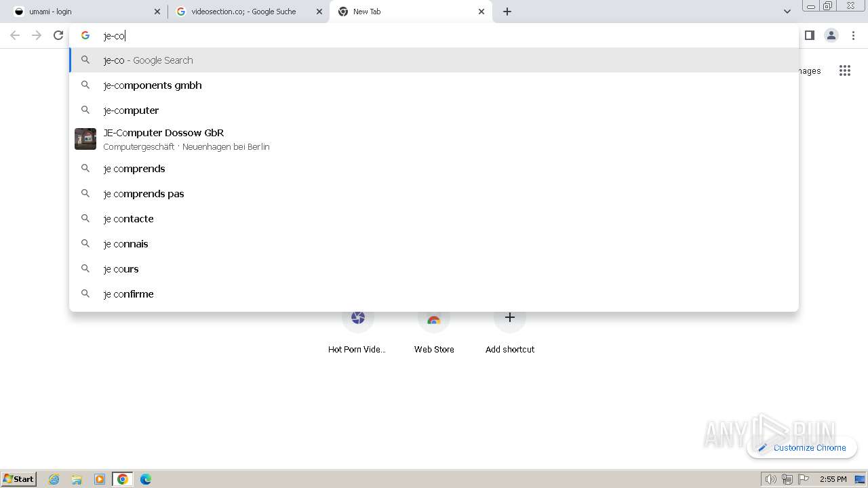Select the New Tab tab
Image resolution: width=868 pixels, height=488 pixels.
coord(410,12)
